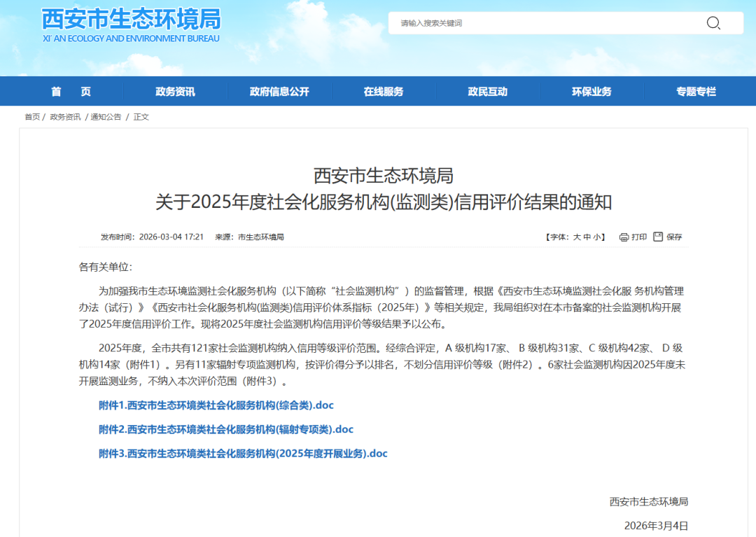Open the 专题专栏 navigation menu
756x537 pixels.
coord(695,91)
